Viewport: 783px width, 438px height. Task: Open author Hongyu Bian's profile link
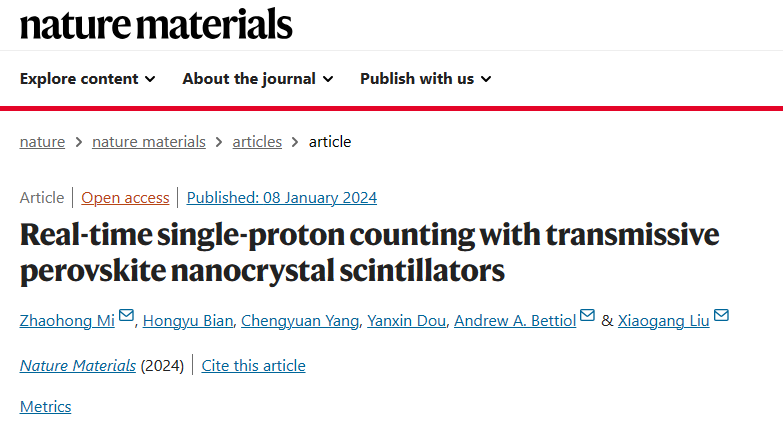tap(188, 321)
